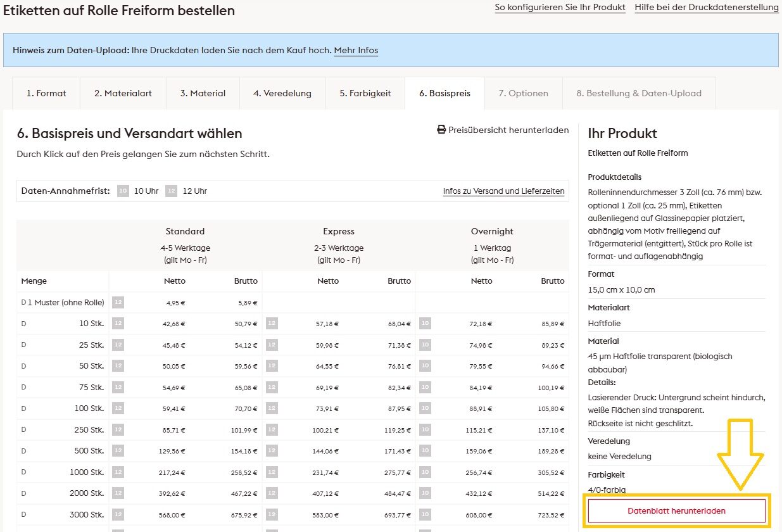The height and width of the screenshot is (532, 782).
Task: Choose the 305,52 € Overnight Brutto price
Action: click(550, 472)
